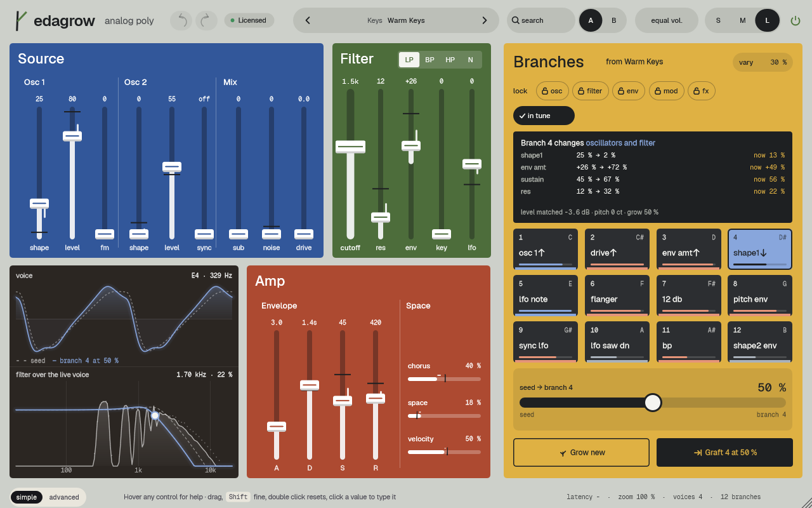Select branch 3 env amt card
Viewport: 812px width, 508px height.
tap(688, 249)
